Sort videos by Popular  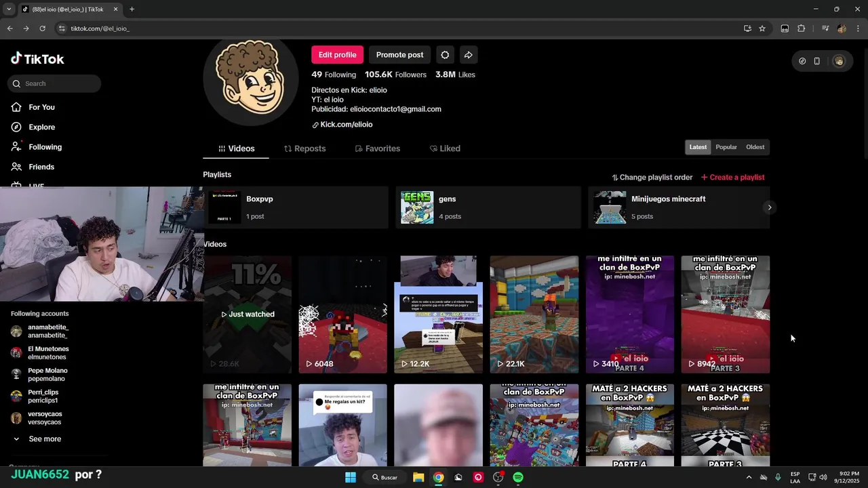point(726,147)
